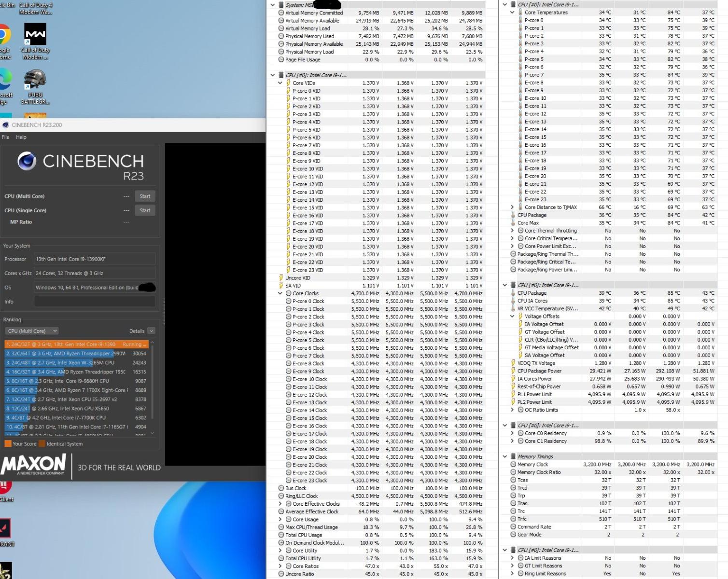Collapse the Core Clocks tree group
This screenshot has height=579, width=728.
(280, 293)
